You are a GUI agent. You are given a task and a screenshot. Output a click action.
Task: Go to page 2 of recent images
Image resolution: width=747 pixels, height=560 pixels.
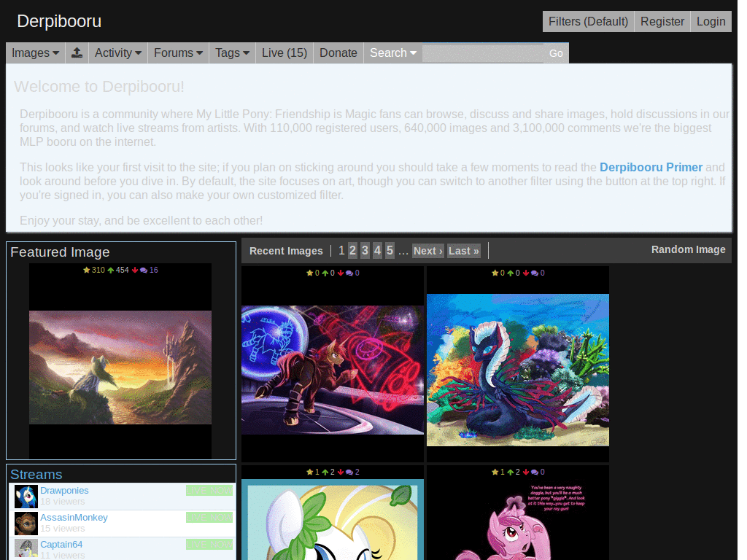352,251
